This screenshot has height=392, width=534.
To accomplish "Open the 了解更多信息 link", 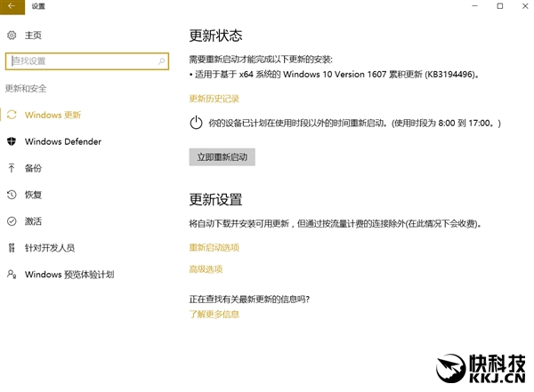I will tap(214, 314).
